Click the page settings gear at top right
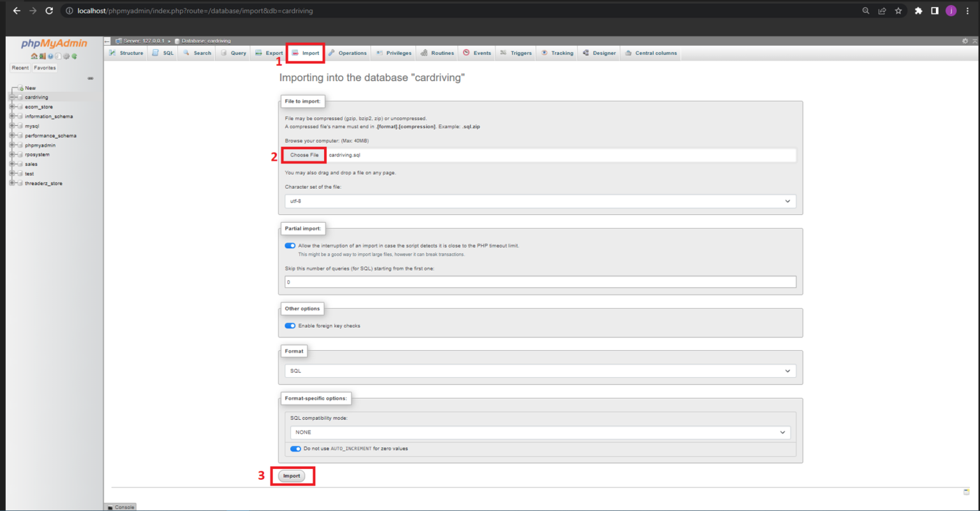980x511 pixels. 965,41
